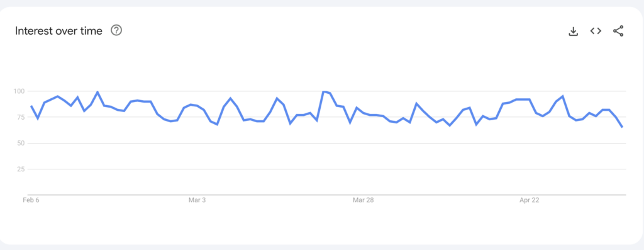
Task: Click the 50 value axis label
Action: (x=21, y=143)
